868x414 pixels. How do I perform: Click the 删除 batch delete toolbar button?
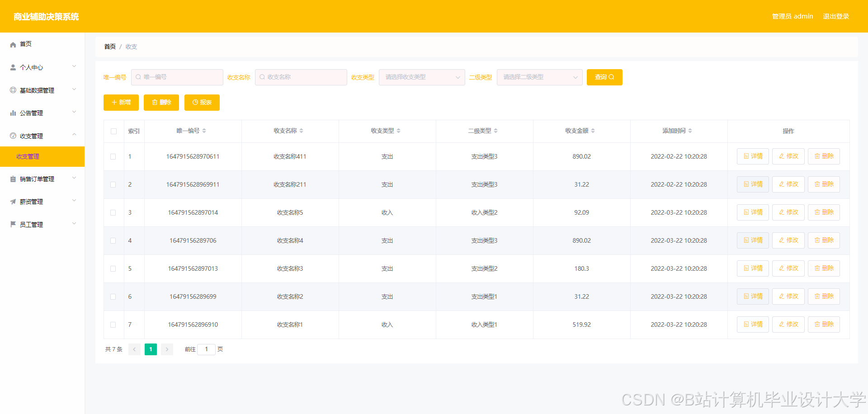coord(161,103)
